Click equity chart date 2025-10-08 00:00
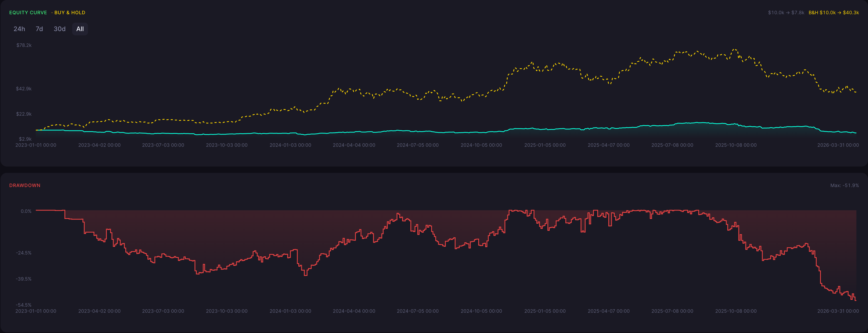The width and height of the screenshot is (868, 333). (736, 145)
